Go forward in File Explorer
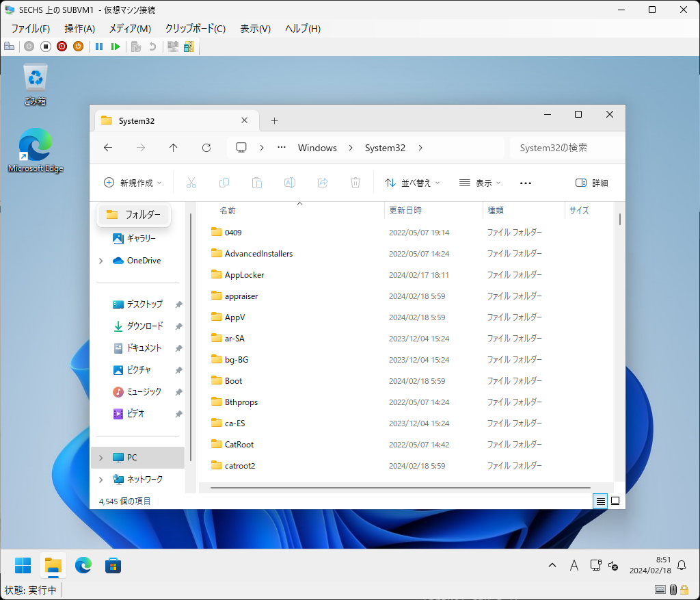The height and width of the screenshot is (600, 700). point(141,147)
